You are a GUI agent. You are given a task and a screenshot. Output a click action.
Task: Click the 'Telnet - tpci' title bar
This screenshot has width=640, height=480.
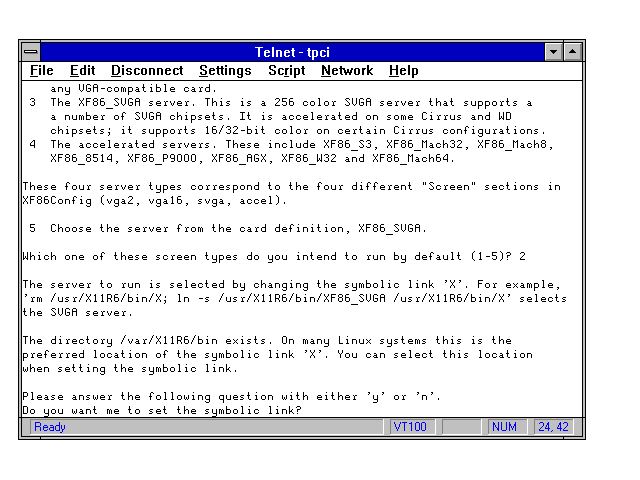pyautogui.click(x=292, y=51)
